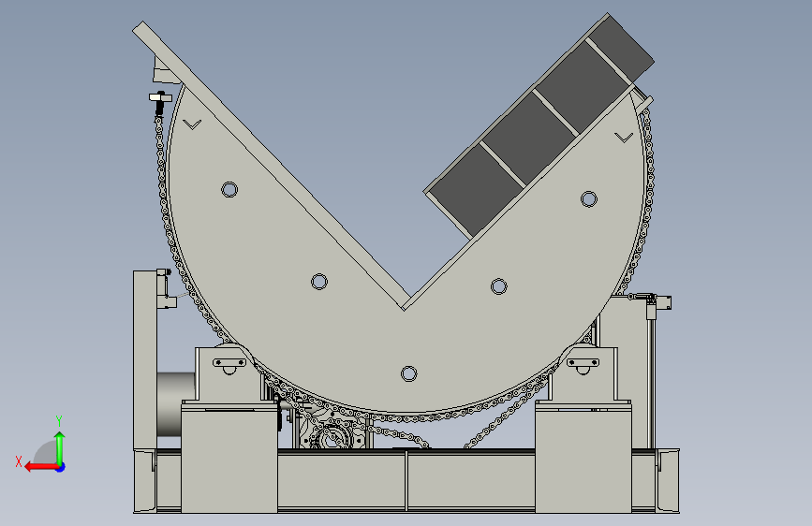Screen dimensions: 812x526
Task: Pick the bottom-center hole of the rotating disc
Action: tap(408, 373)
